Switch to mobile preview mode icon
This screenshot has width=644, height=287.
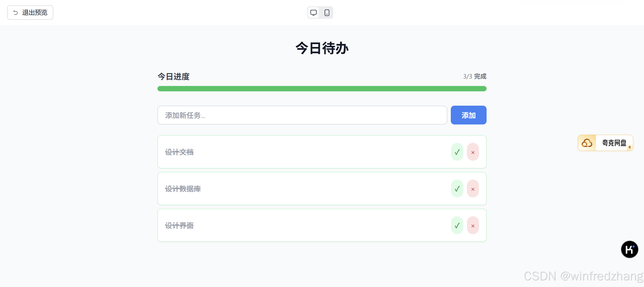327,13
